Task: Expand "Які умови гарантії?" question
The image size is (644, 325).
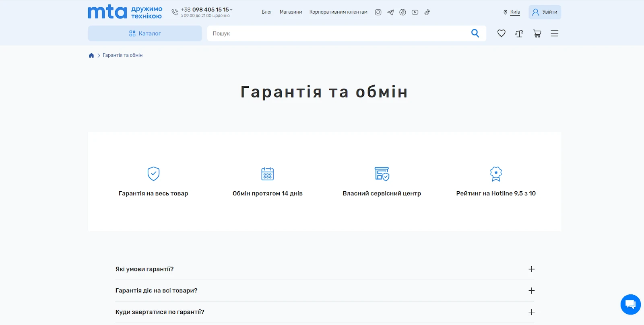Action: pos(531,269)
